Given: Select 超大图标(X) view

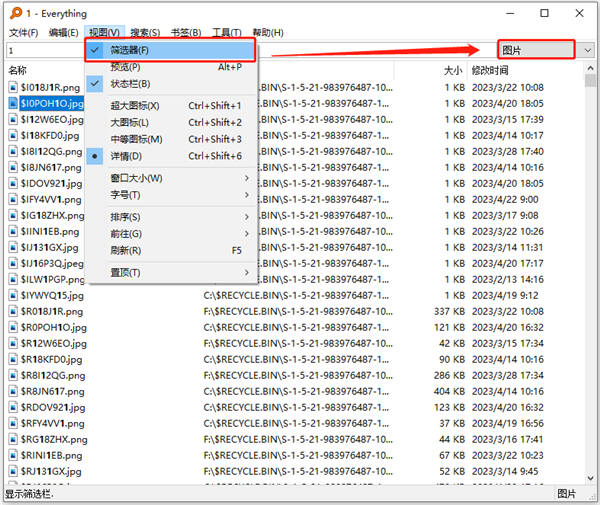Looking at the screenshot, I should pyautogui.click(x=170, y=106).
